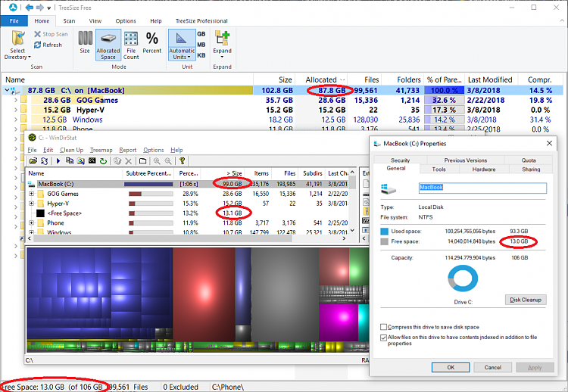Click the WinDirStat Zoom In icon
The width and height of the screenshot is (568, 392).
(157, 161)
